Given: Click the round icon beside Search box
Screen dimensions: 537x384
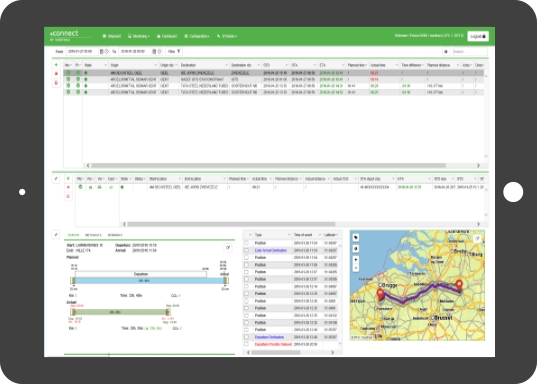Looking at the screenshot, I should pyautogui.click(x=446, y=52).
